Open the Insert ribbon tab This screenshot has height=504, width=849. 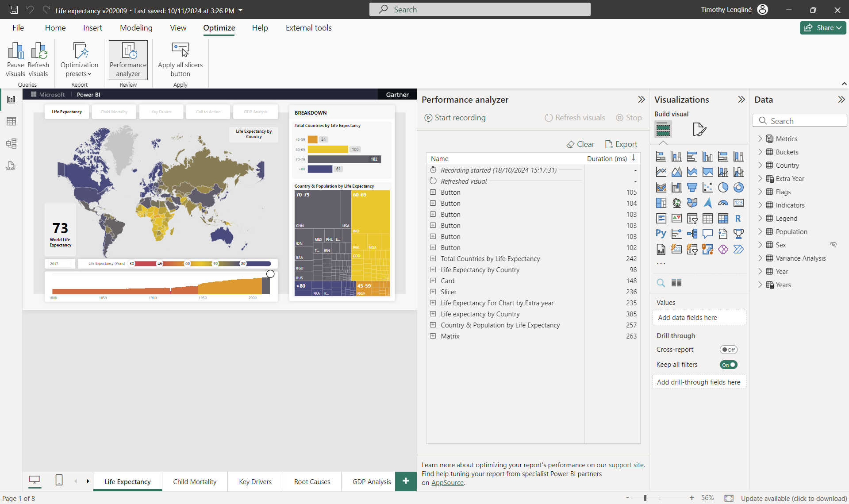92,28
